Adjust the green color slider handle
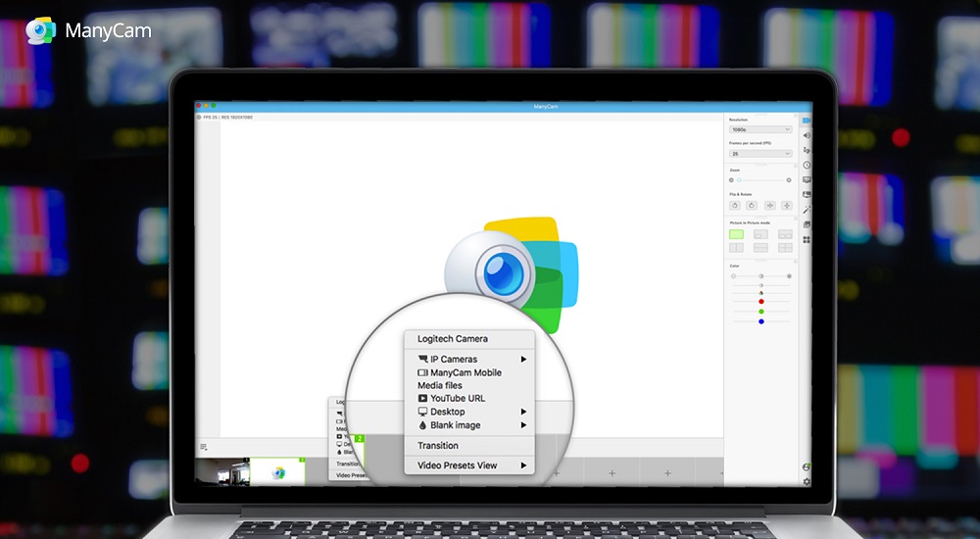This screenshot has height=539, width=980. [761, 312]
